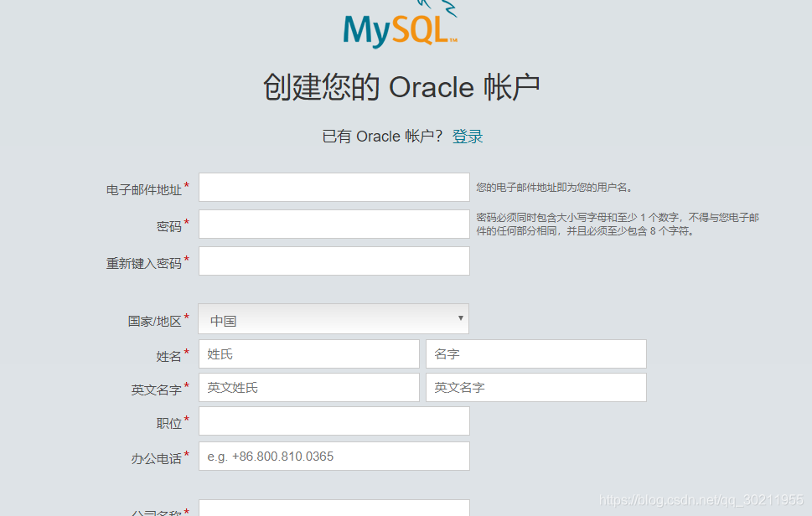Select the 姓氏 surname field

(309, 354)
